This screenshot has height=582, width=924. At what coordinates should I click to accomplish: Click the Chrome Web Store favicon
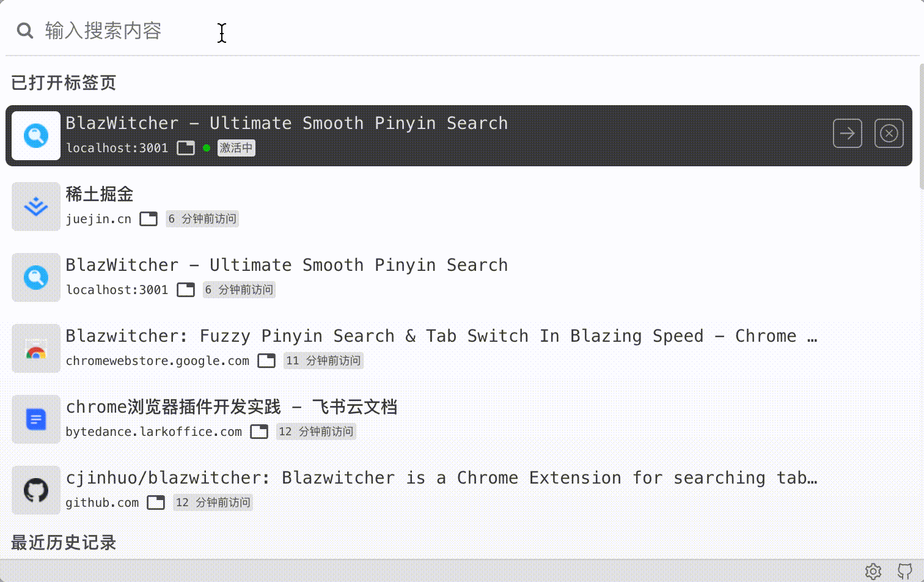[x=36, y=348]
